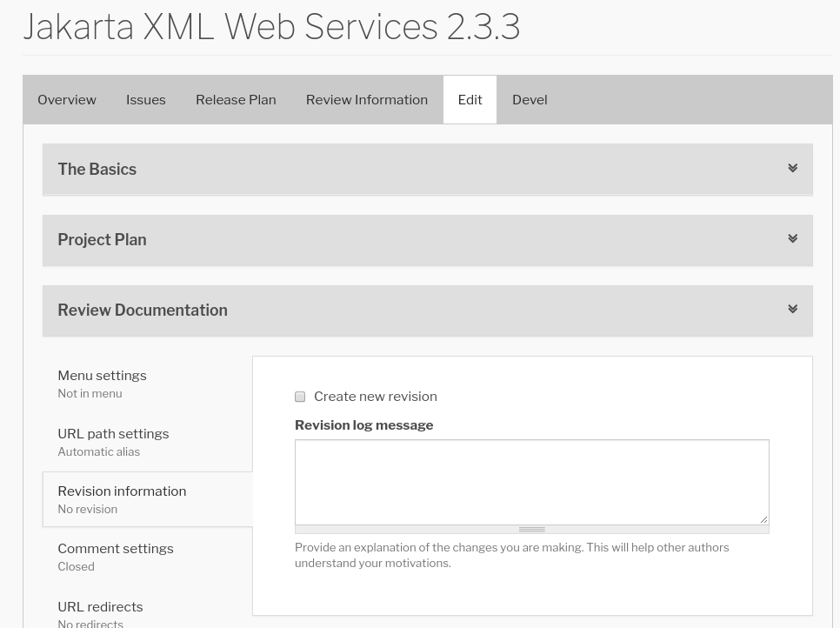Open the Overview tab
840x628 pixels.
(67, 100)
